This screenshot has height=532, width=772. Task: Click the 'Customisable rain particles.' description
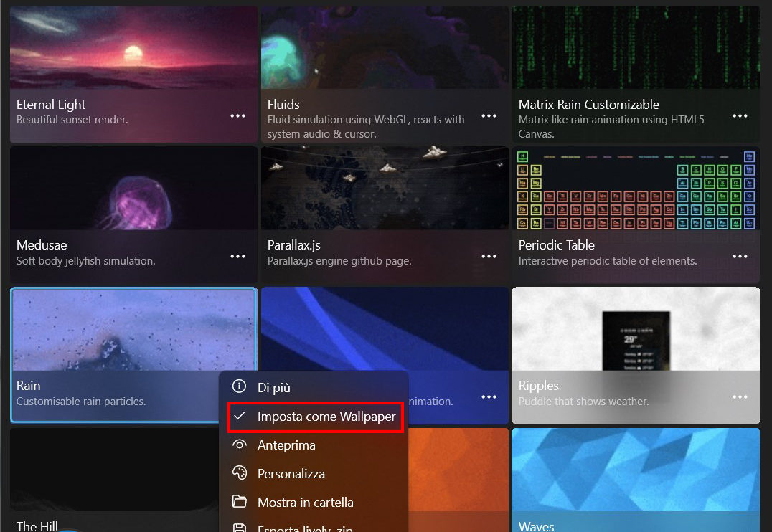point(81,402)
